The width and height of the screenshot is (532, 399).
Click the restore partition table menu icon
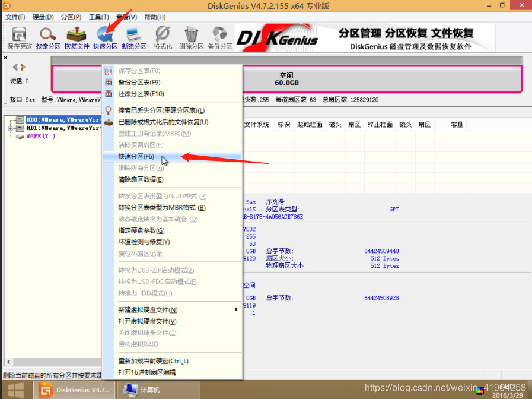108,94
